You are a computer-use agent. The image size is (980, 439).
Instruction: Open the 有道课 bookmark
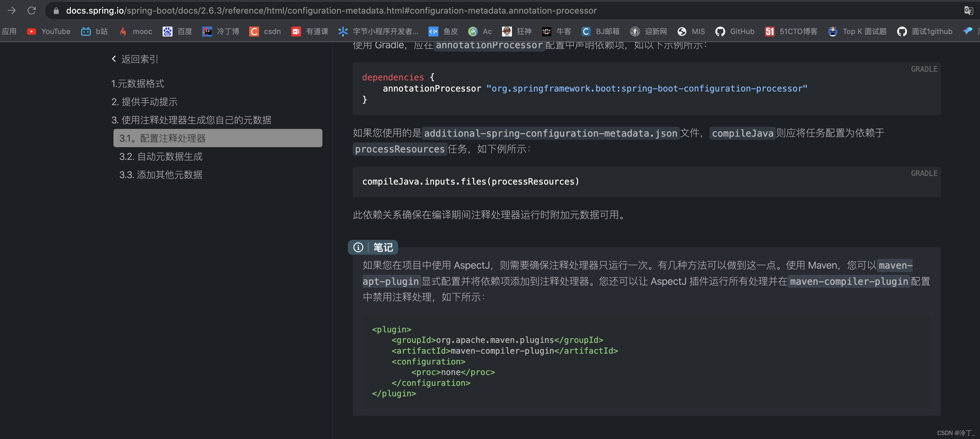click(x=310, y=32)
